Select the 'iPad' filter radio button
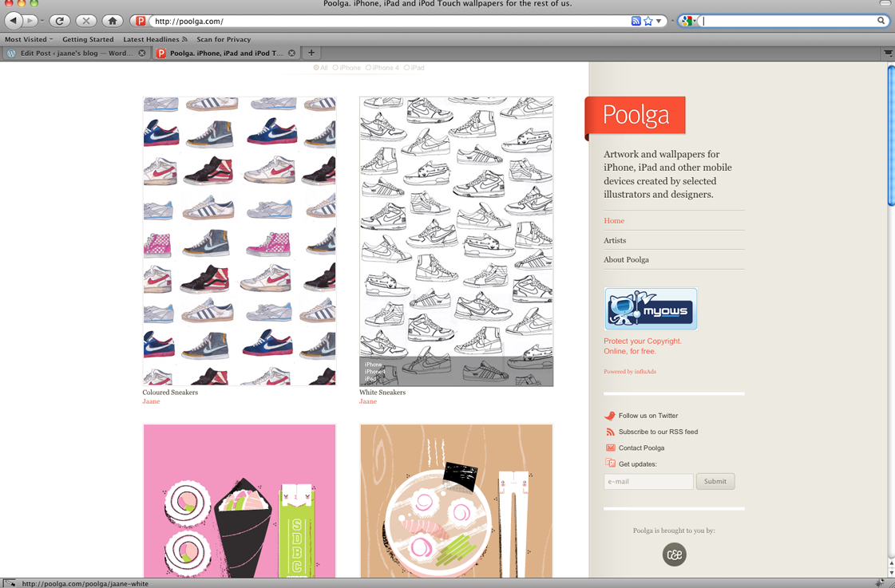Screen dimensions: 895x588 (x=407, y=68)
